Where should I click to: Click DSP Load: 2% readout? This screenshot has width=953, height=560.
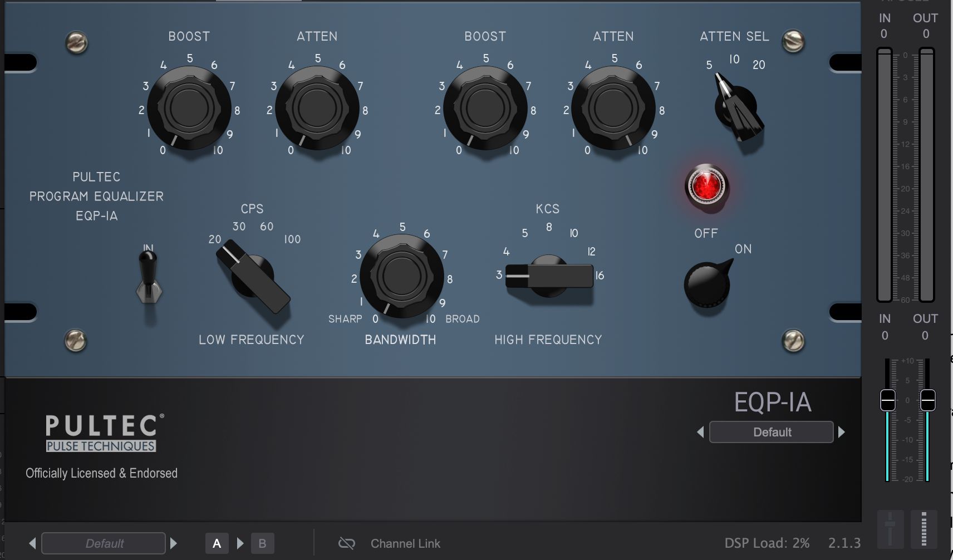pyautogui.click(x=767, y=543)
